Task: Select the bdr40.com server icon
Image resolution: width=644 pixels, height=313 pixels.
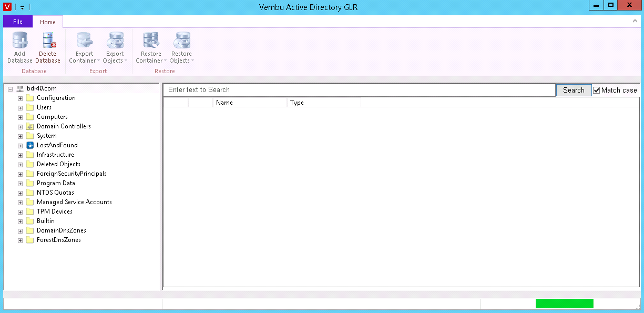Action: point(20,88)
